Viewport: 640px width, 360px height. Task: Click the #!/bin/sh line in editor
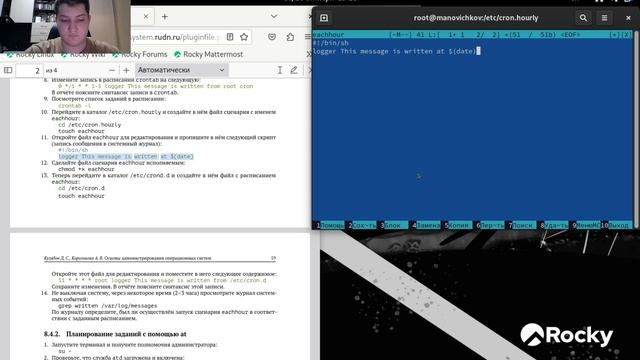(x=331, y=43)
